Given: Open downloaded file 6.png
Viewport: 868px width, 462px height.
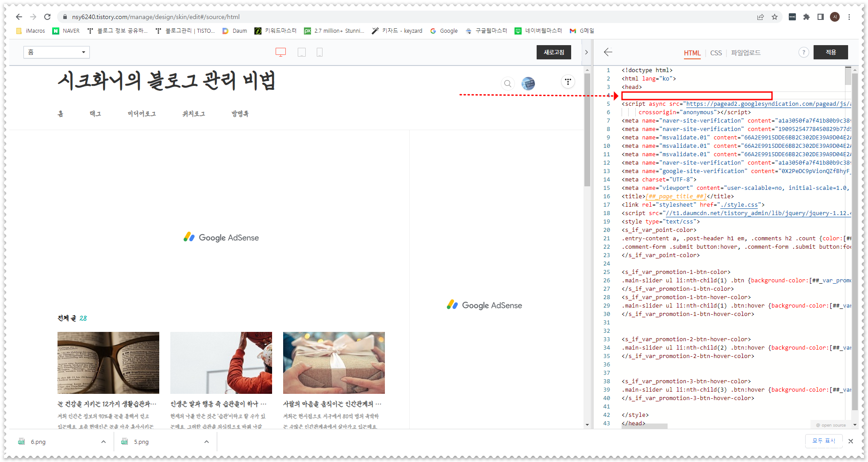Looking at the screenshot, I should [x=38, y=442].
